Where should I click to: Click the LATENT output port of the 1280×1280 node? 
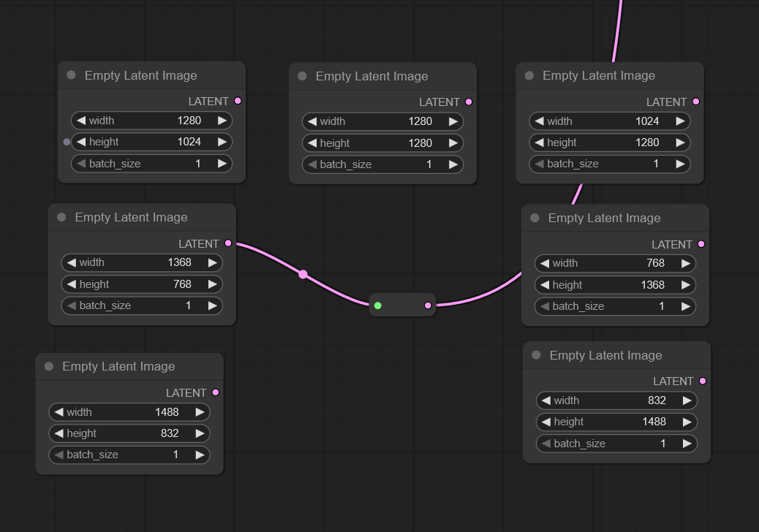tap(469, 102)
